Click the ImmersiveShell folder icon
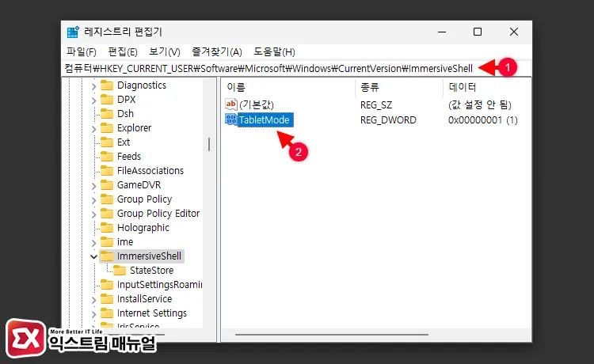Viewport: 594px width, 364px height. pos(107,256)
